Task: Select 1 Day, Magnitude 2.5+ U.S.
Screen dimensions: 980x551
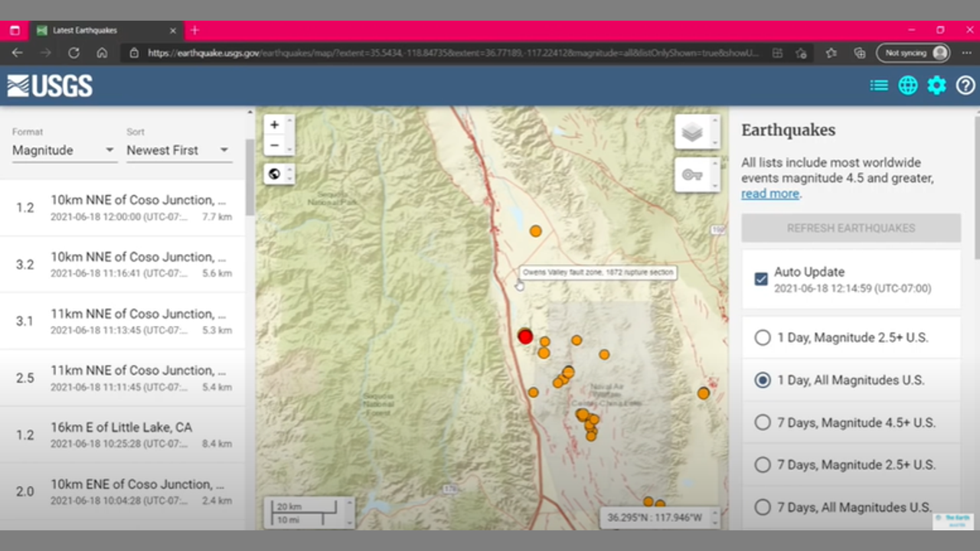Action: pos(763,337)
